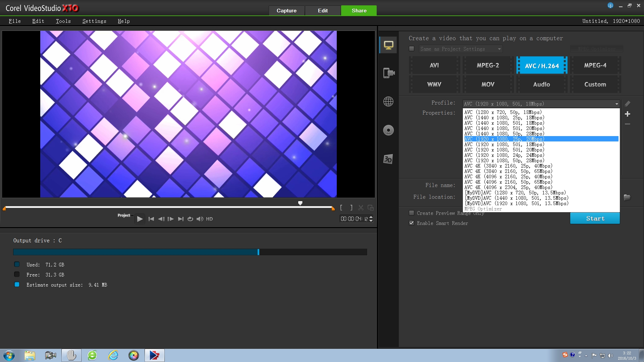The image size is (644, 362).
Task: Play the project preview
Action: pyautogui.click(x=140, y=219)
